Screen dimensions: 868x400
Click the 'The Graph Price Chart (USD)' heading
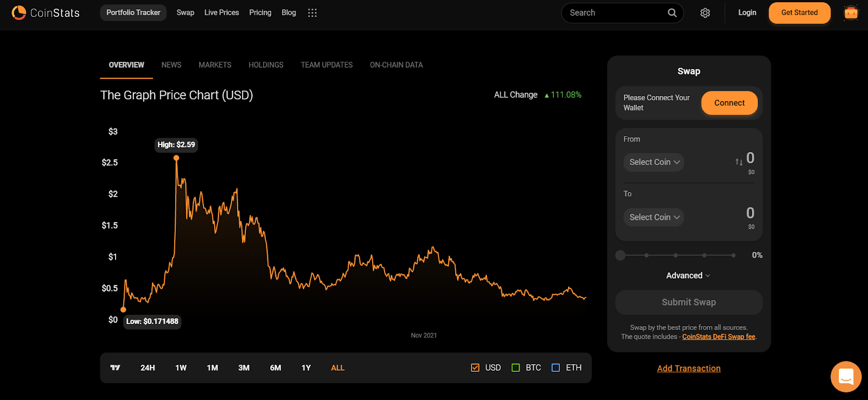coord(177,95)
